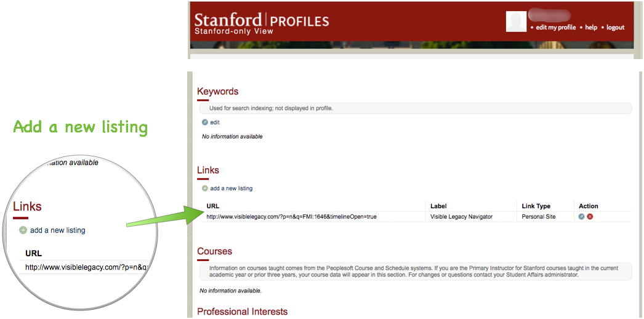
Task: Select the 'Visible Legacy Navigator' label cell
Action: [461, 217]
